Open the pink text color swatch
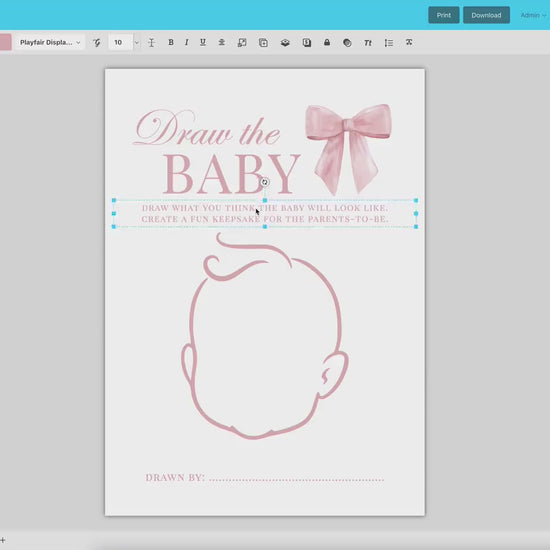Viewport: 550px width, 550px height. pos(5,42)
